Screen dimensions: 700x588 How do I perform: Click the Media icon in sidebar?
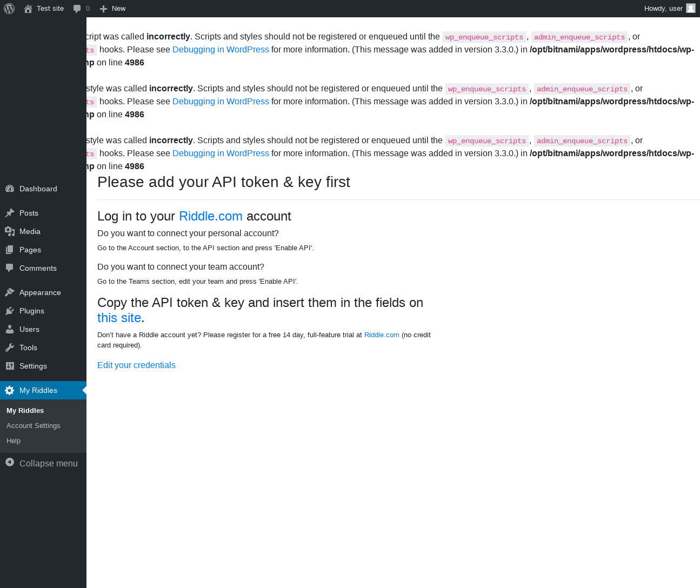click(x=10, y=231)
